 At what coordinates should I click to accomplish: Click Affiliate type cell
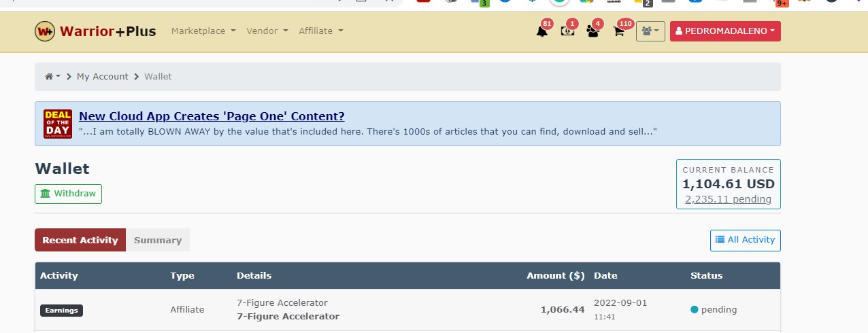point(187,310)
